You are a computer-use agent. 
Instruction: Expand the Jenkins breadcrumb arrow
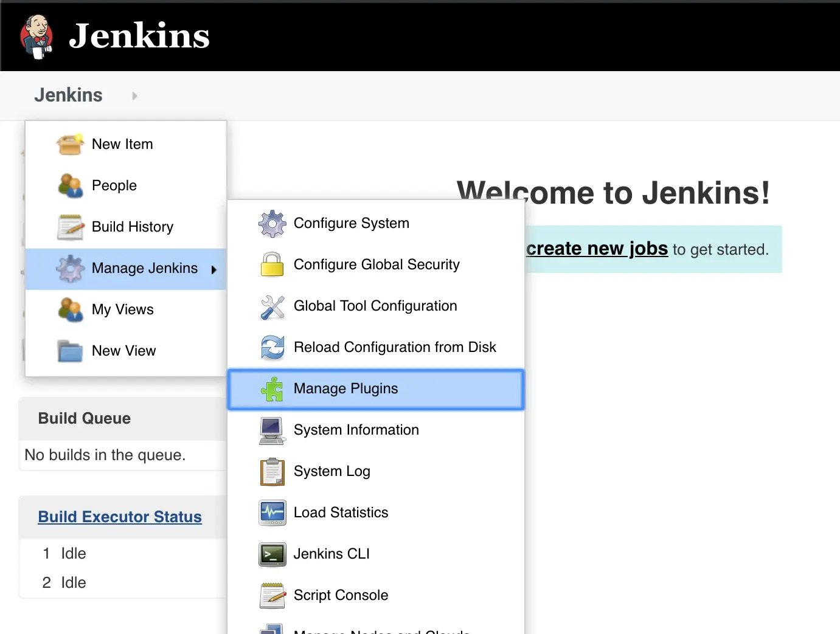pyautogui.click(x=134, y=95)
